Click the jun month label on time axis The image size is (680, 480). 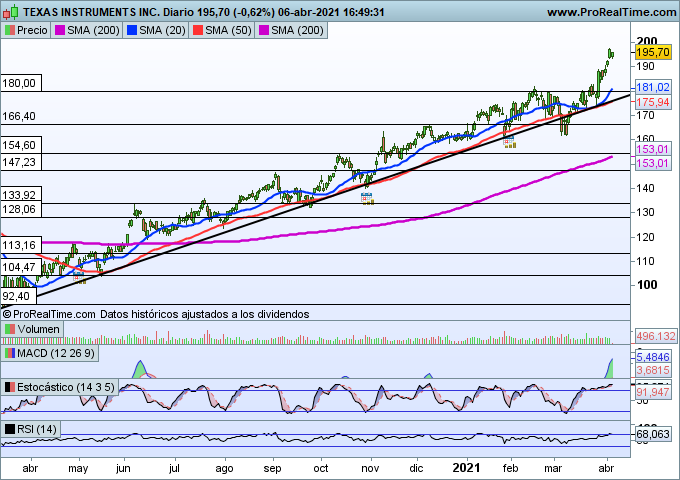tap(124, 468)
